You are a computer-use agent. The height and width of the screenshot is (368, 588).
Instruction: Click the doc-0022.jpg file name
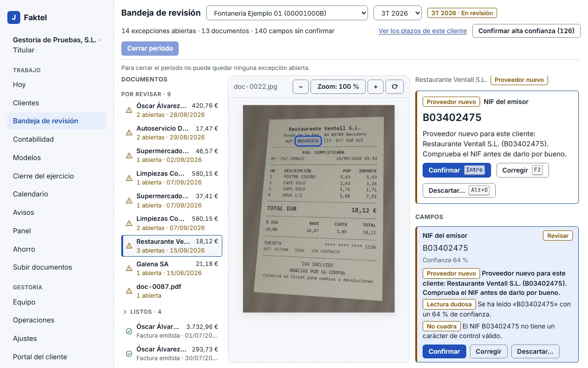point(255,86)
